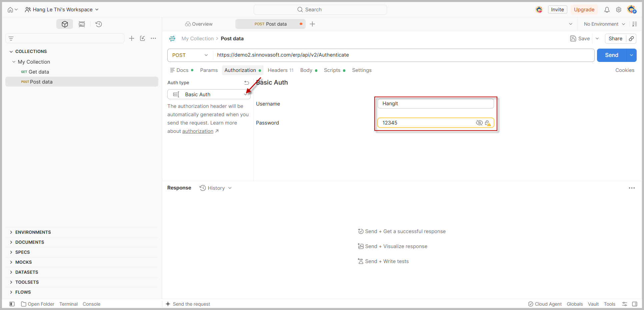644x310 pixels.
Task: Click the plus icon to create collection
Action: click(132, 38)
